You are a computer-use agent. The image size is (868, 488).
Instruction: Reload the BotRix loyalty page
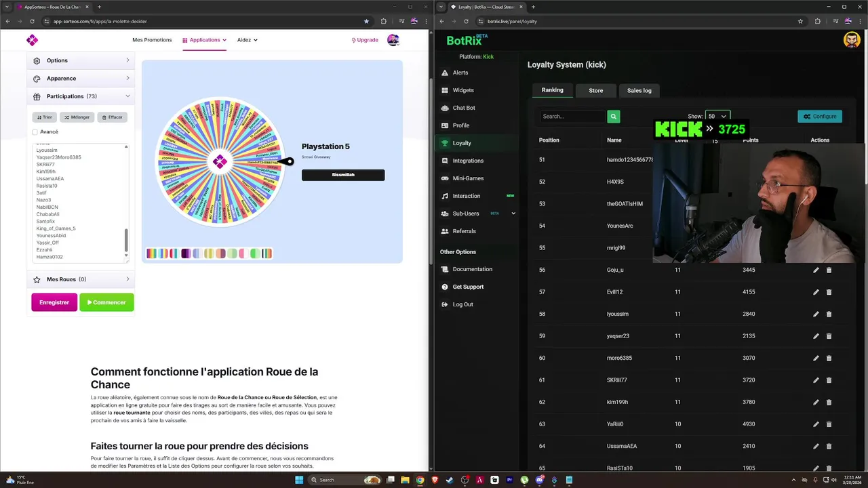tap(466, 21)
